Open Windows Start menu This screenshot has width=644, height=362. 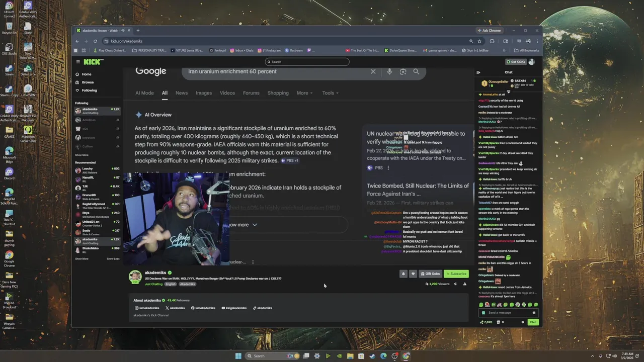tap(238, 356)
